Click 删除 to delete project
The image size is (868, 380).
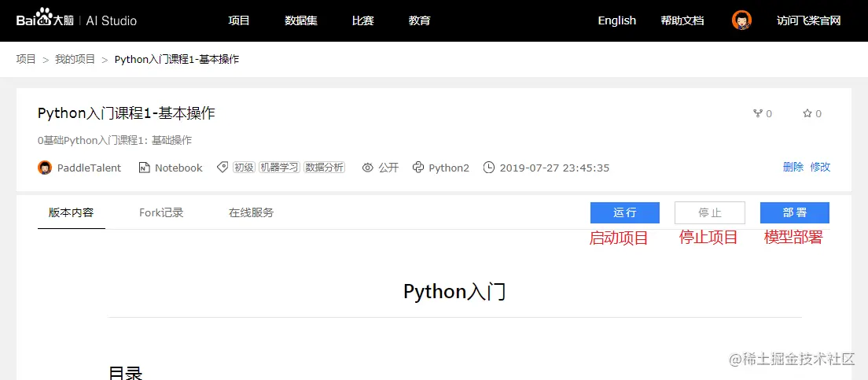pos(793,168)
